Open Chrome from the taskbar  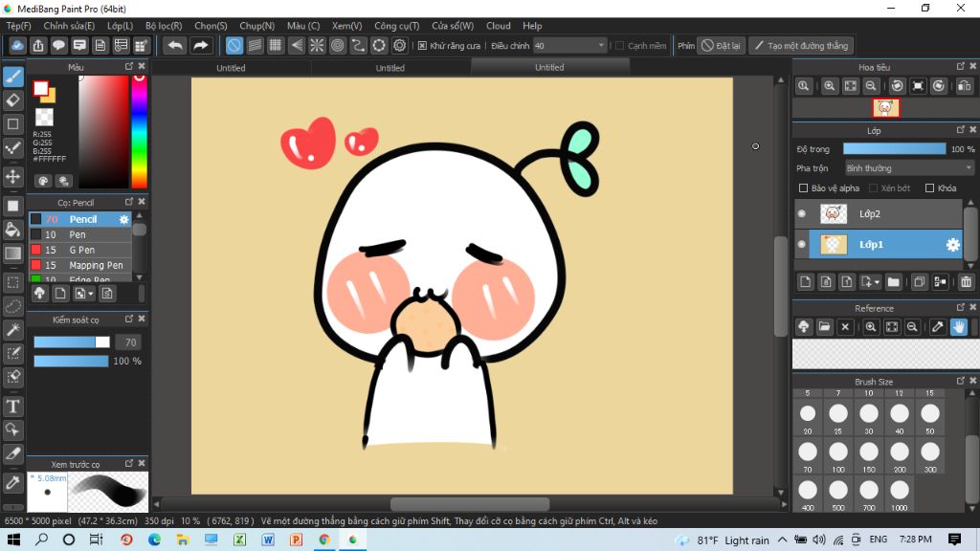pos(324,540)
